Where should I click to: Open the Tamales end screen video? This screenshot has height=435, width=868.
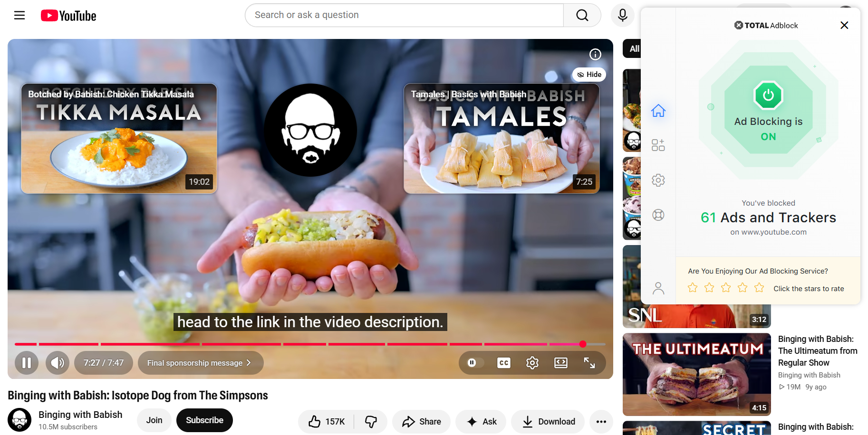[502, 138]
